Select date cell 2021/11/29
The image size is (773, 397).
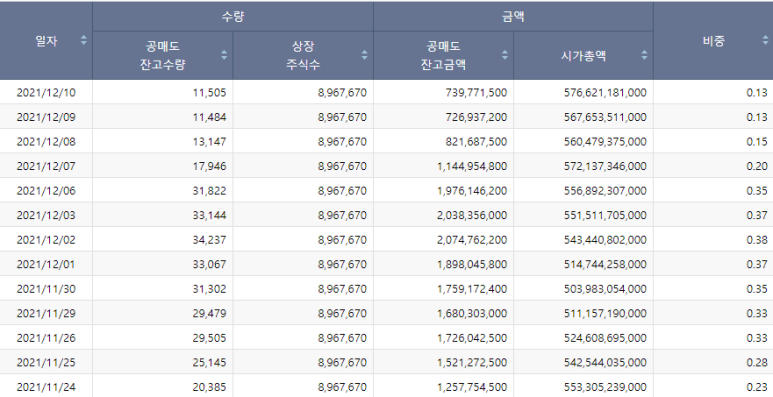46,313
